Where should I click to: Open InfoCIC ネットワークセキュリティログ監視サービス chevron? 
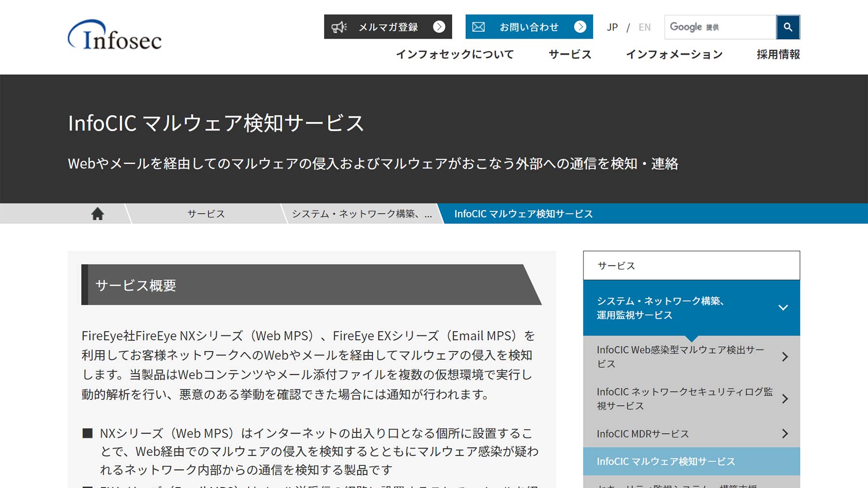785,398
